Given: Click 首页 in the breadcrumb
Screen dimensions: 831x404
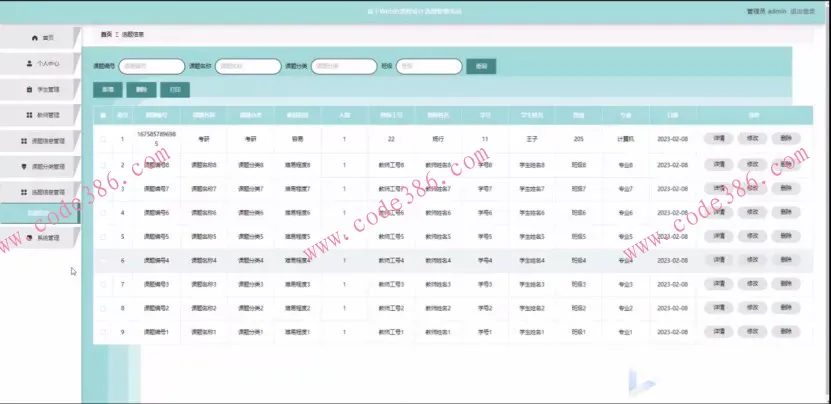Looking at the screenshot, I should (x=106, y=34).
